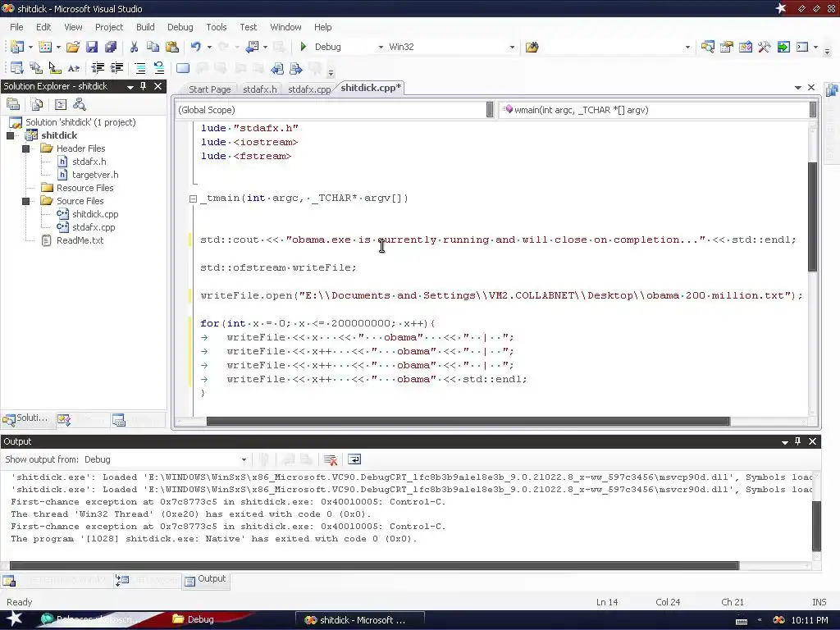The width and height of the screenshot is (840, 630).
Task: Click the Navigate Backward icon
Action: [253, 47]
